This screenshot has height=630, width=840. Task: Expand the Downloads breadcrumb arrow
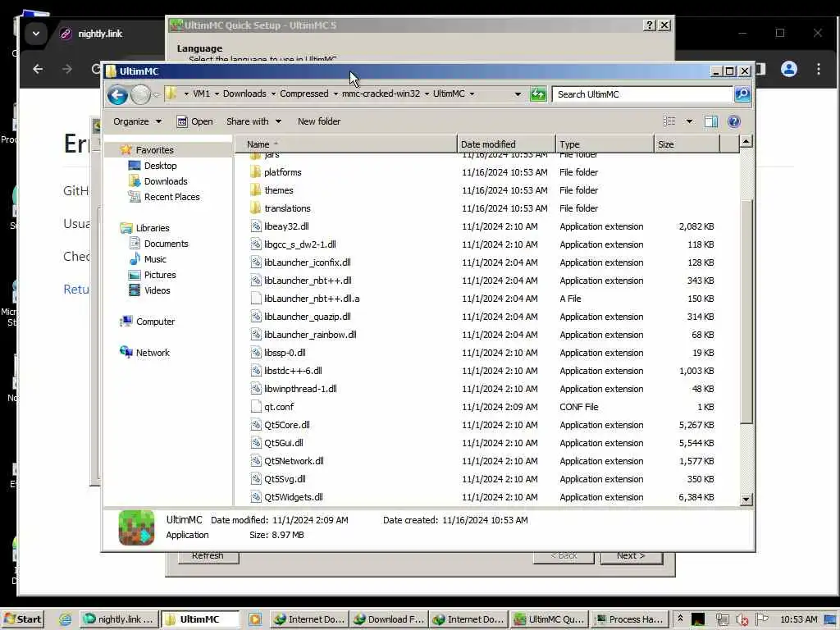tap(273, 94)
